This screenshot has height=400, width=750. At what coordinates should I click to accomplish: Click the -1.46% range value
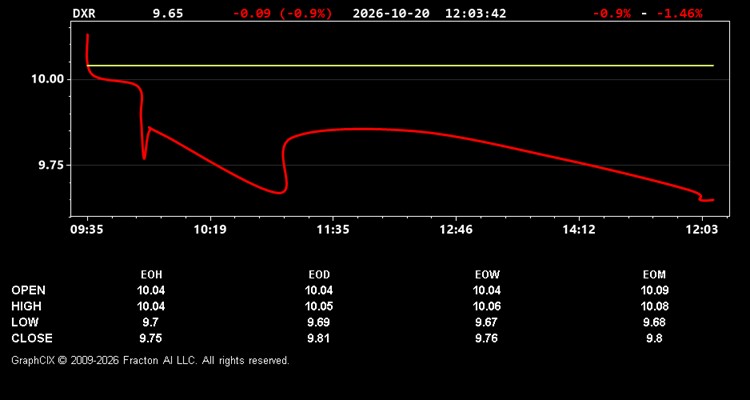(679, 13)
